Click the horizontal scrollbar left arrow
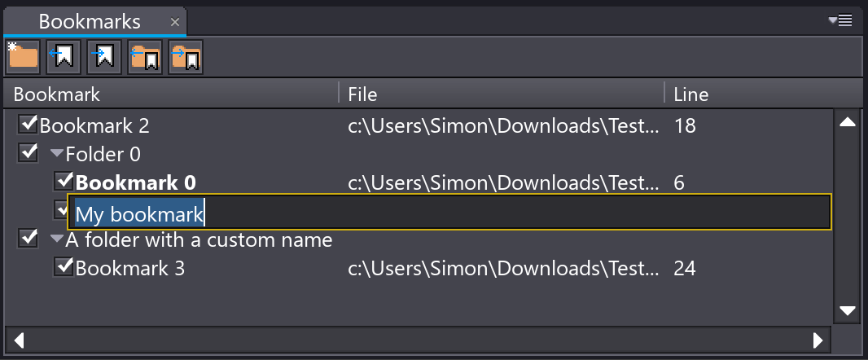This screenshot has height=360, width=868. tap(19, 340)
